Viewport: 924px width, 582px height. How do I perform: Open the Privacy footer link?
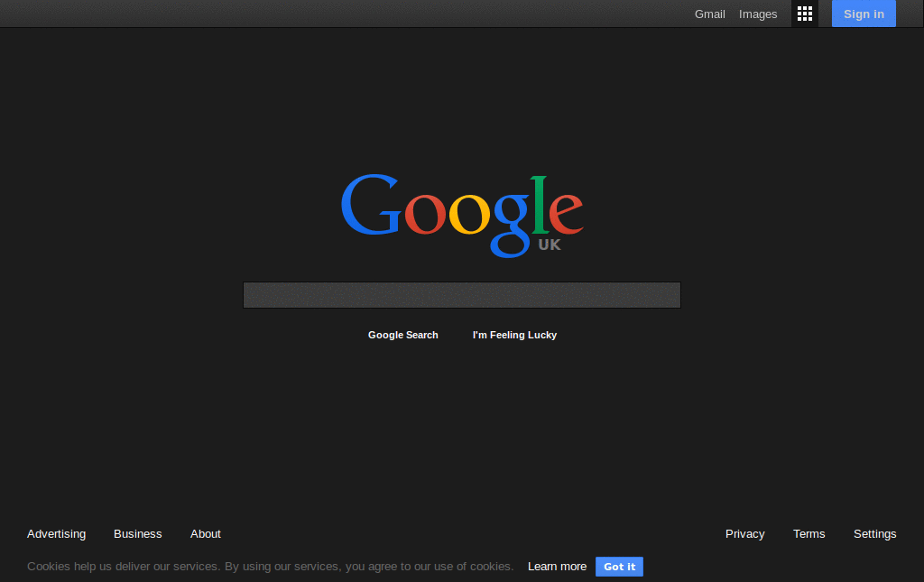[744, 533]
